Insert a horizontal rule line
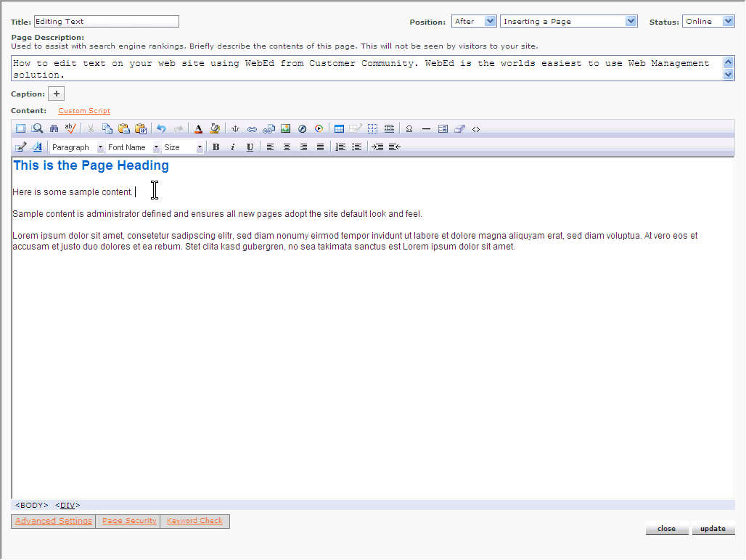This screenshot has width=746, height=560. pyautogui.click(x=426, y=129)
